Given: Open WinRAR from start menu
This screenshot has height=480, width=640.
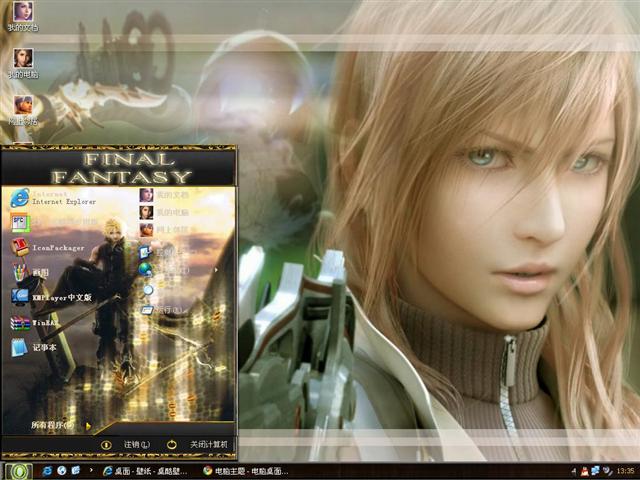Looking at the screenshot, I should pyautogui.click(x=35, y=323).
